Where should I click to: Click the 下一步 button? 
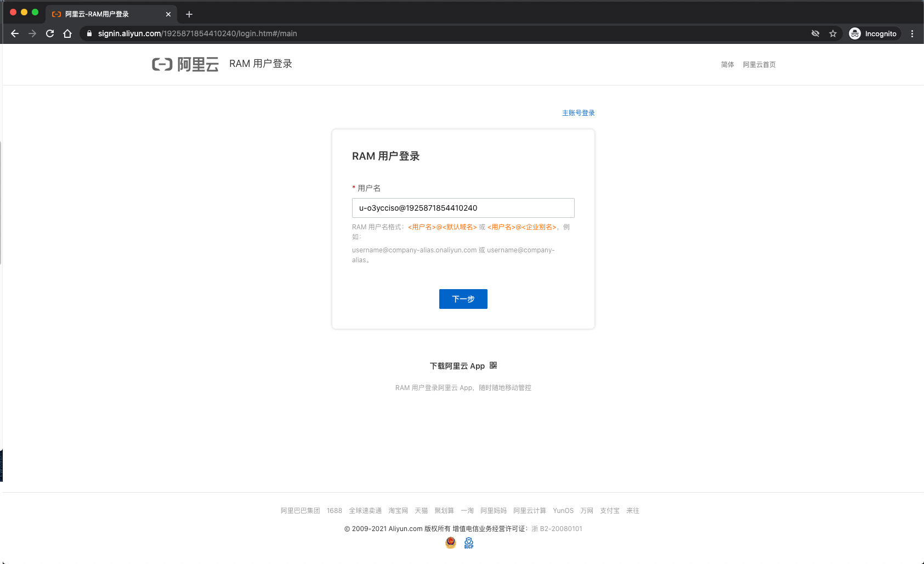pos(463,299)
